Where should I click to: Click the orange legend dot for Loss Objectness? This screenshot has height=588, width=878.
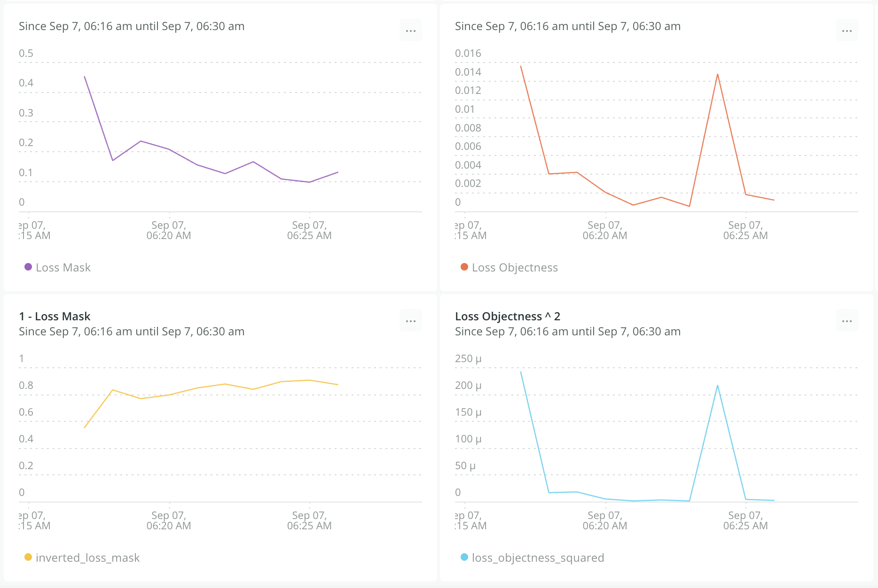464,267
